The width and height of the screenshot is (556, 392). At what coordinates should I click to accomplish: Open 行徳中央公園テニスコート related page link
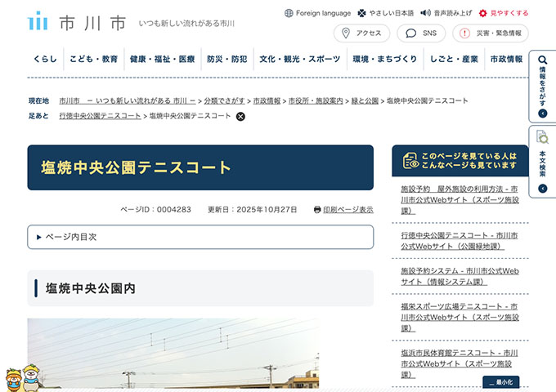pyautogui.click(x=460, y=241)
